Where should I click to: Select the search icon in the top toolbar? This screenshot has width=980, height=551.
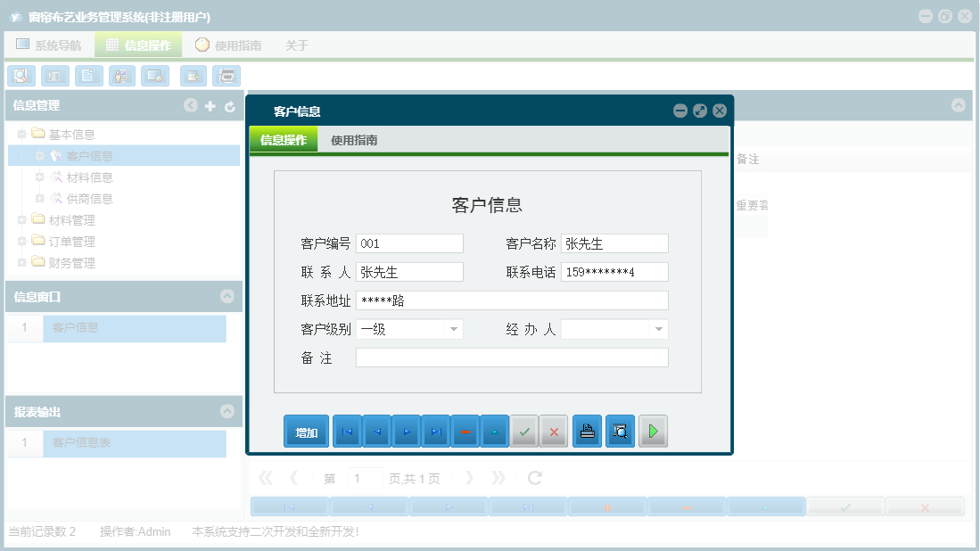21,76
